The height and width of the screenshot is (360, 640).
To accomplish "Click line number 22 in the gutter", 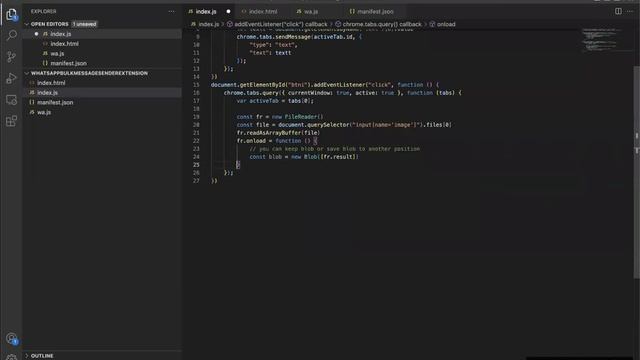I will [196, 141].
